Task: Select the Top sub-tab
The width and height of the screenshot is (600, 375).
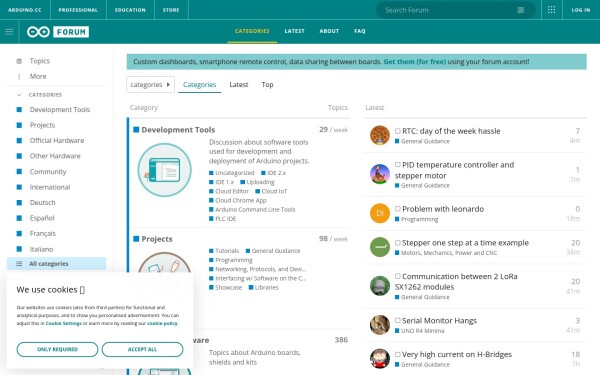Action: pos(267,85)
